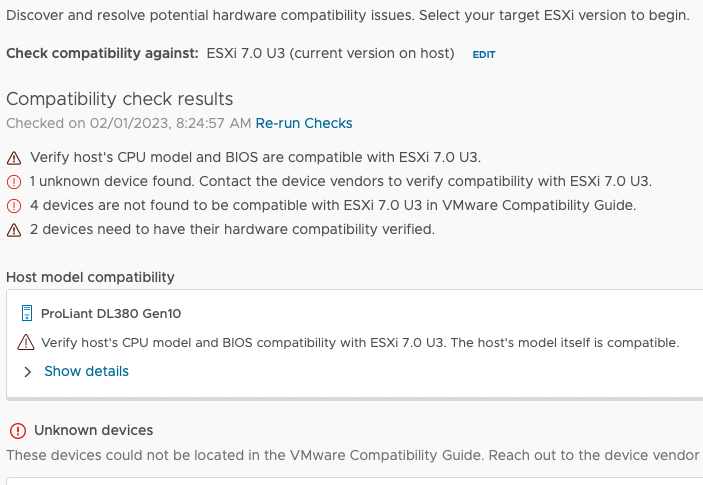The width and height of the screenshot is (703, 485).
Task: Click the ProLiant DL380 Gen10 server icon
Action: (x=27, y=313)
